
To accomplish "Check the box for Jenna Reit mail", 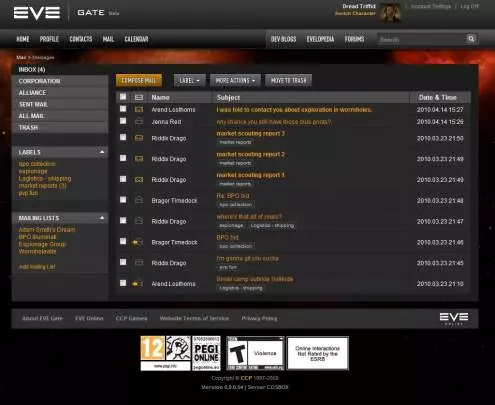I will pyautogui.click(x=123, y=121).
